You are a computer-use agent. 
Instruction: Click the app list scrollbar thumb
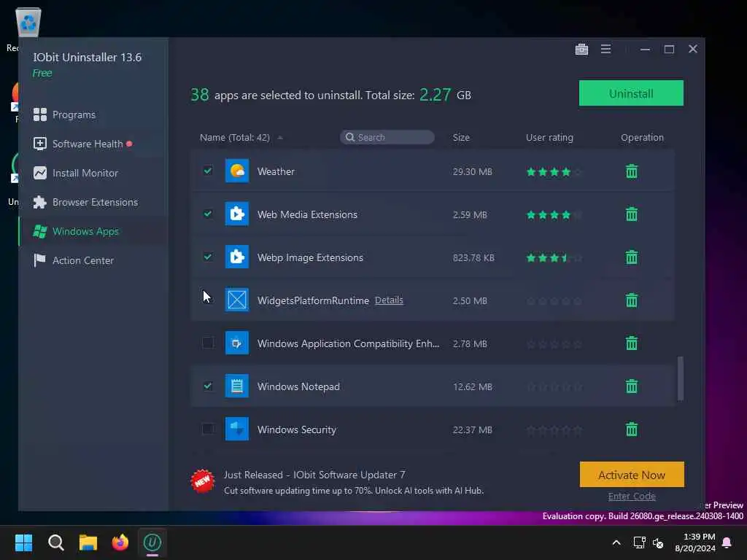(x=681, y=378)
